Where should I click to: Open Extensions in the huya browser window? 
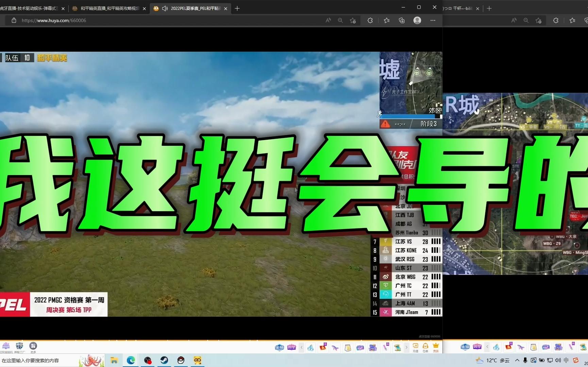click(x=370, y=20)
